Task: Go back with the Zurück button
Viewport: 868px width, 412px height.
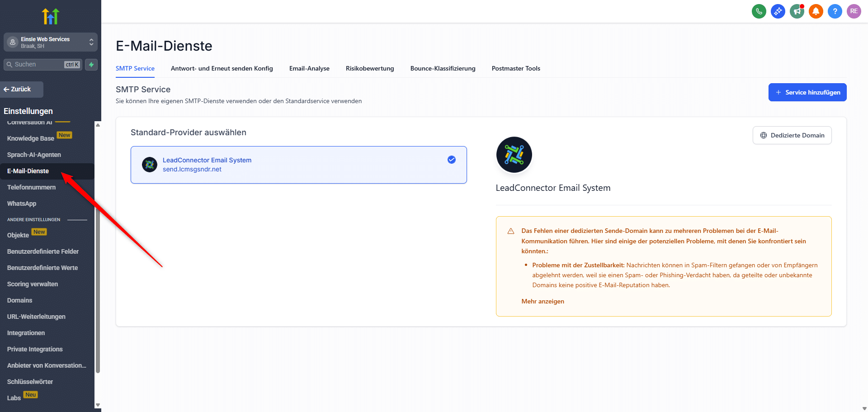Action: (x=22, y=89)
